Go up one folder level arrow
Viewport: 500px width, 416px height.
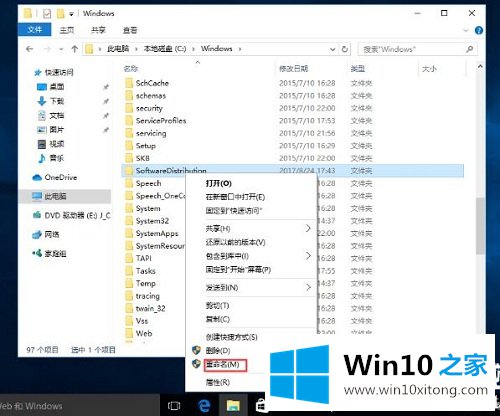pyautogui.click(x=75, y=49)
